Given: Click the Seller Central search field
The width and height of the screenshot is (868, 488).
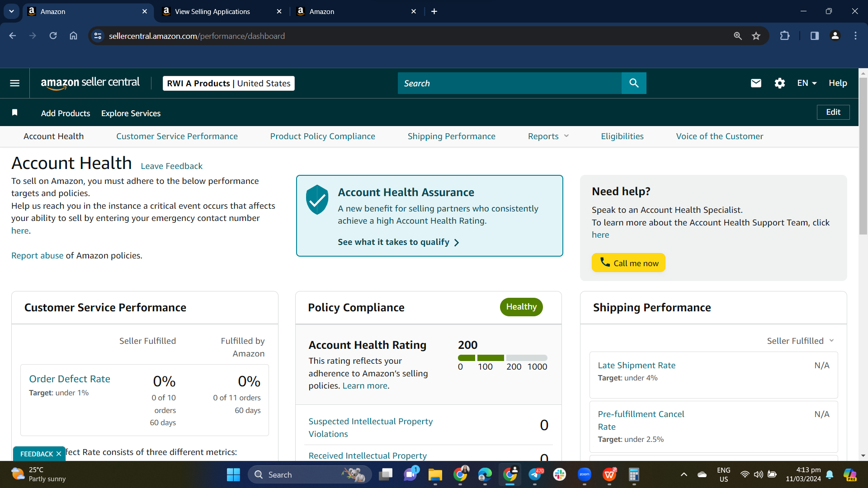Looking at the screenshot, I should coord(509,83).
